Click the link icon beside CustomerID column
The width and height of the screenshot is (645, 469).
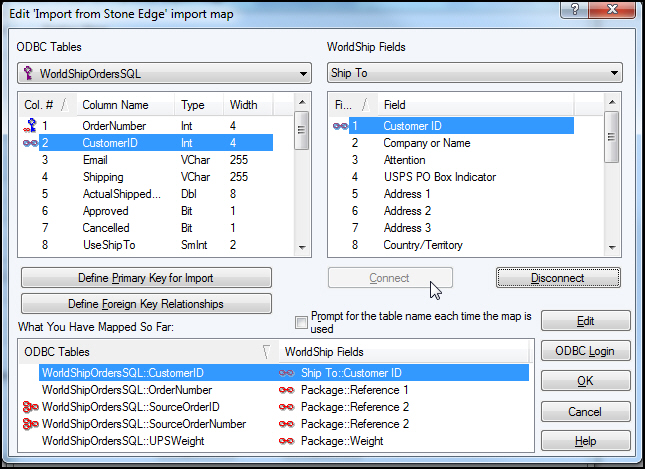tap(29, 143)
